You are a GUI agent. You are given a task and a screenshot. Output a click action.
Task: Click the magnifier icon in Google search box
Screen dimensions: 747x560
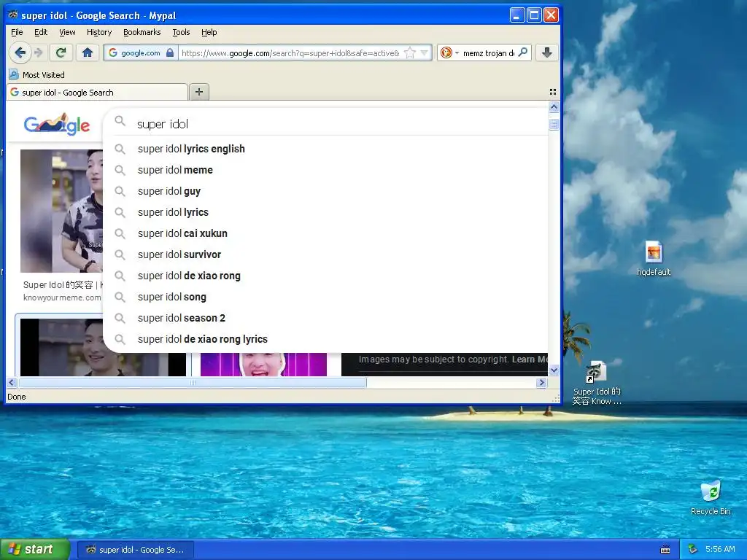pyautogui.click(x=120, y=122)
